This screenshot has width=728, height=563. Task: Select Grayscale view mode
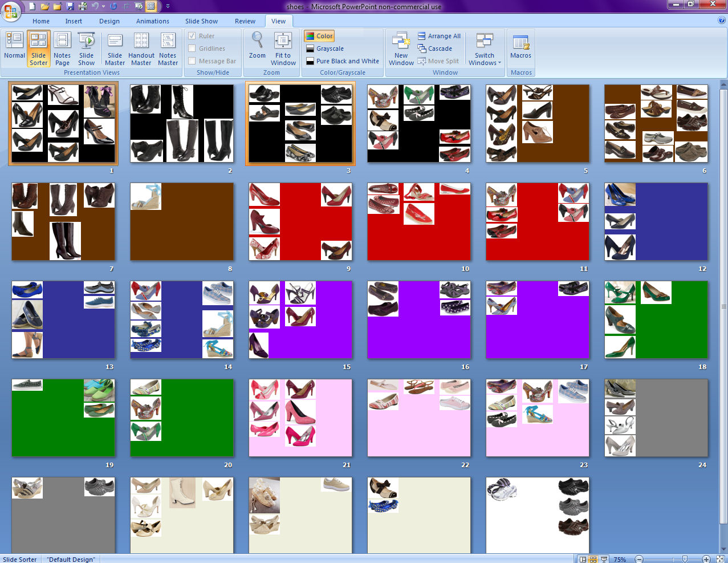point(330,48)
